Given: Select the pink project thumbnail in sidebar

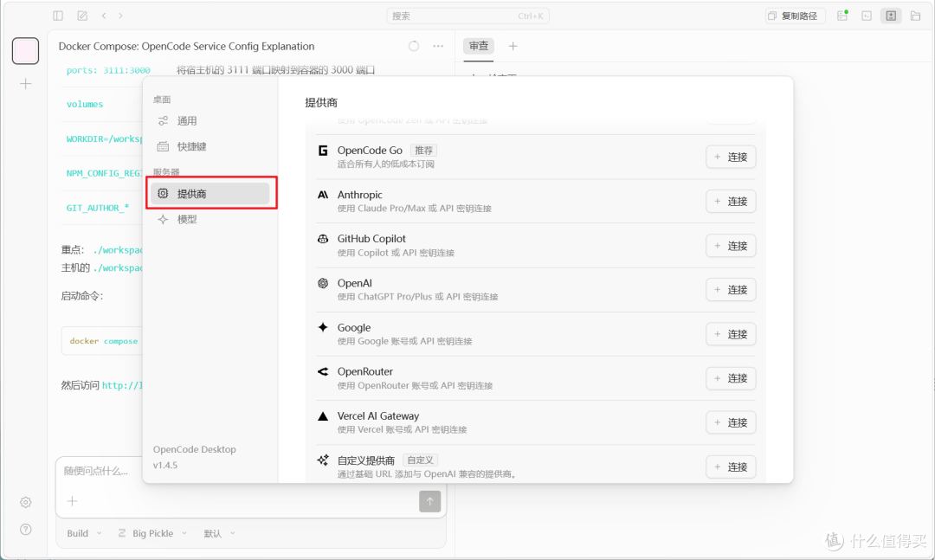Looking at the screenshot, I should point(26,51).
